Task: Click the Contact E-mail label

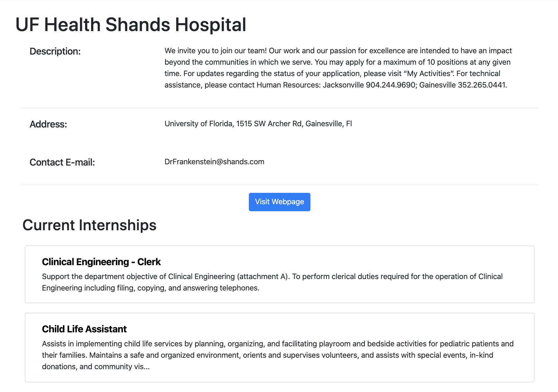Action: pos(62,162)
